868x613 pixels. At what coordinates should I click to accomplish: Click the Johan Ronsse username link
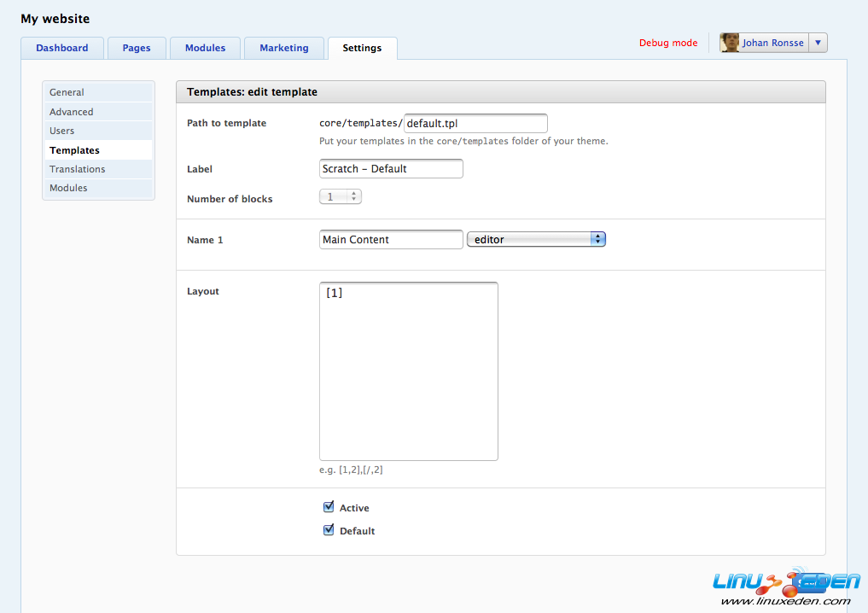pyautogui.click(x=772, y=43)
